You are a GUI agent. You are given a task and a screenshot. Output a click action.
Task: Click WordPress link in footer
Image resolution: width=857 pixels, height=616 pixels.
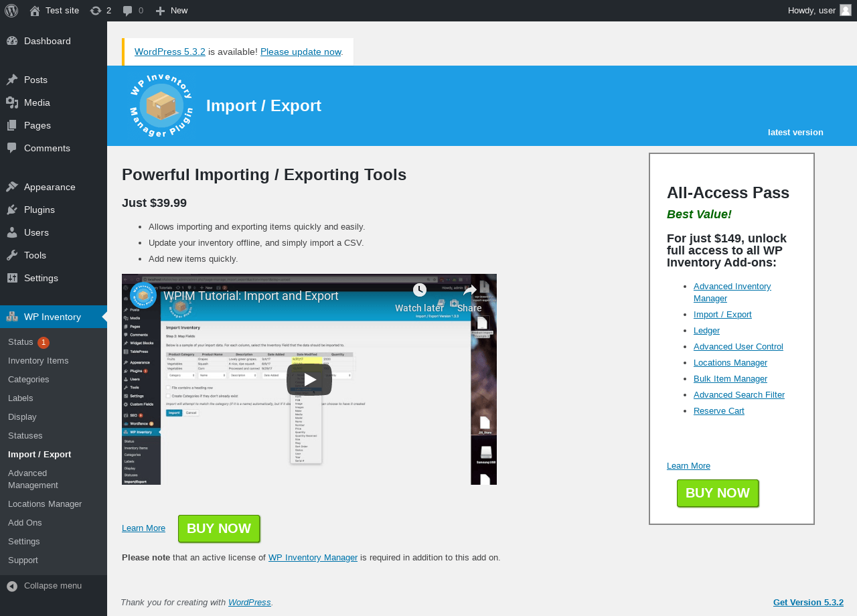(x=250, y=603)
